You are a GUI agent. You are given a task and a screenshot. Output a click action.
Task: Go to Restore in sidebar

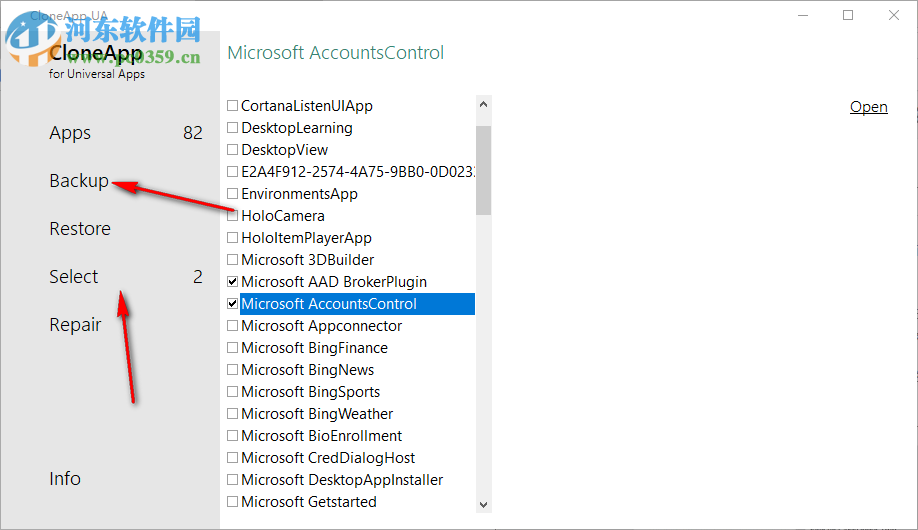tap(80, 229)
